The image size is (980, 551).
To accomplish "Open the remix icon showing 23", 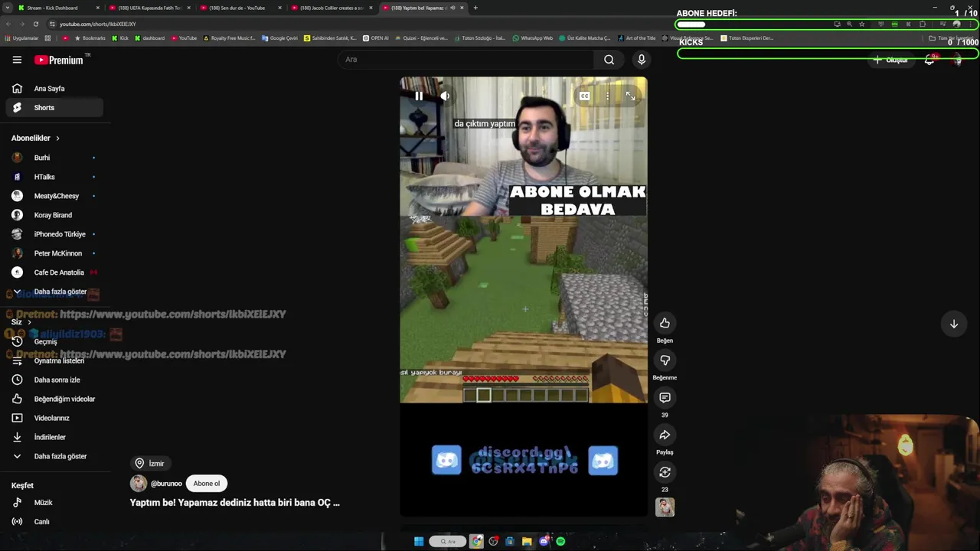I will click(x=665, y=472).
